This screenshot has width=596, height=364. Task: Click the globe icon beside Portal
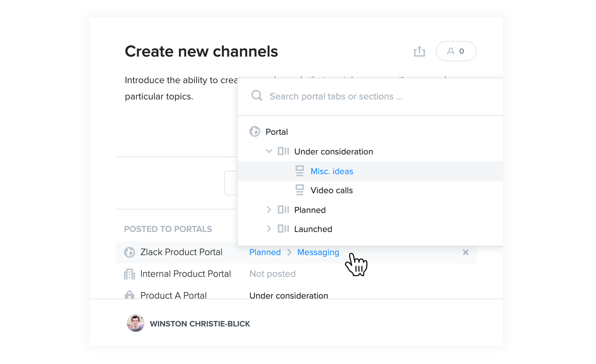point(255,131)
